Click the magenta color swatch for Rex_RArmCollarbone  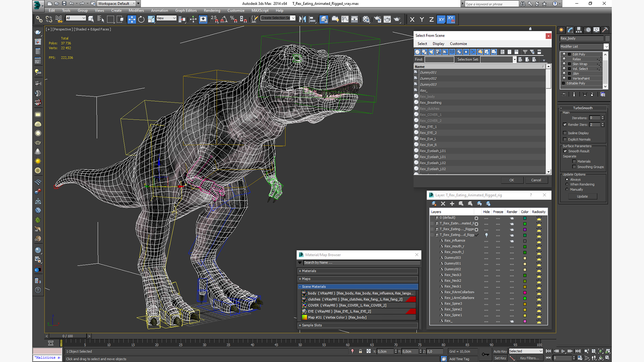coord(525,293)
